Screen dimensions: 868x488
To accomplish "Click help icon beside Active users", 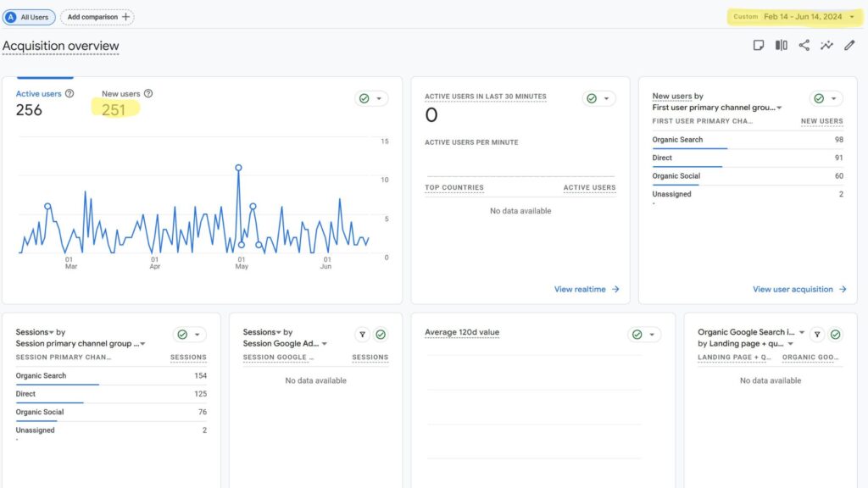I will (x=70, y=93).
